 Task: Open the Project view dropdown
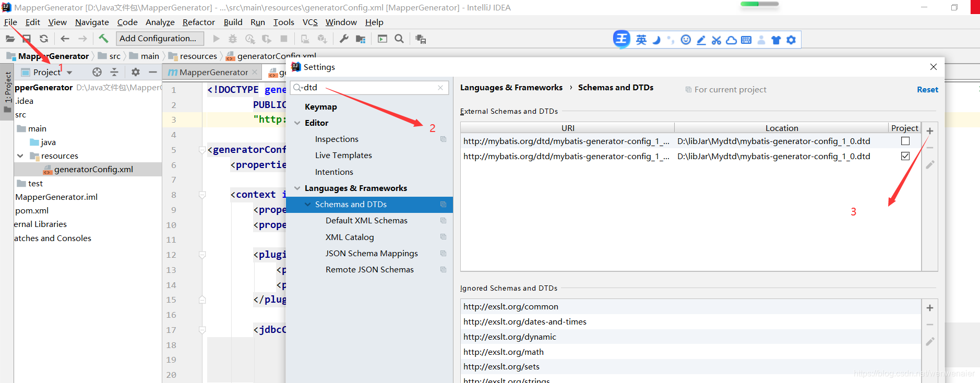69,73
